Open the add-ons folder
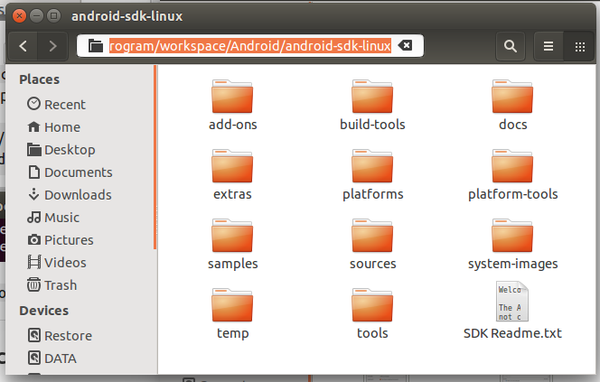The height and width of the screenshot is (382, 600). click(232, 105)
